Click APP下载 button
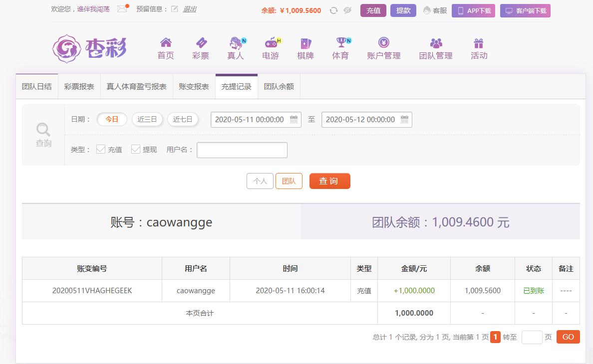Viewport: 593px width, 364px height. point(474,10)
